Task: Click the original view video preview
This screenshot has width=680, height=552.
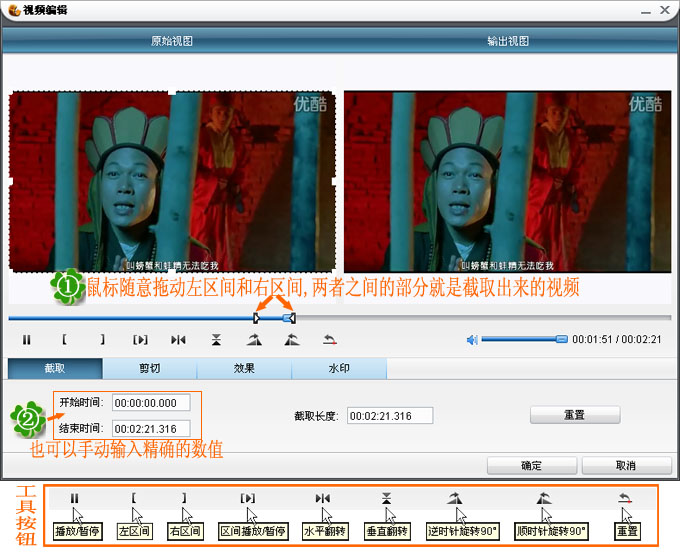Action: pos(172,182)
